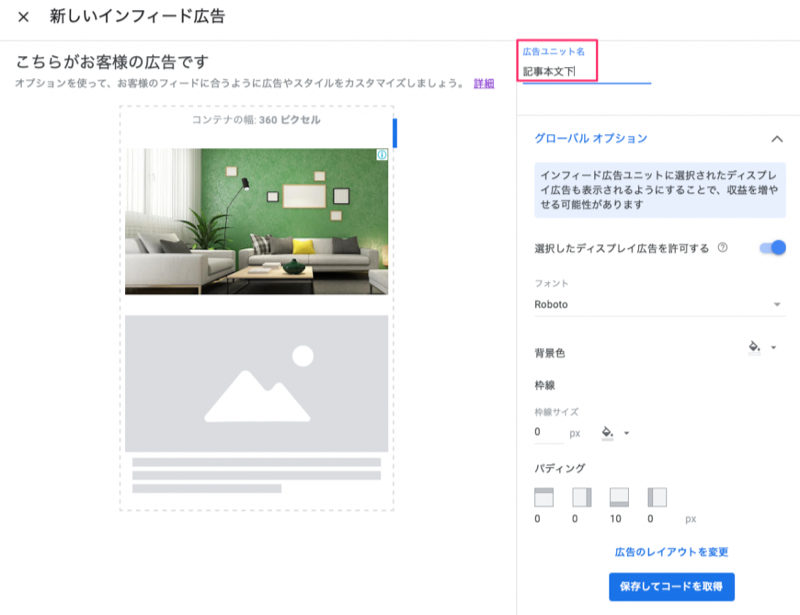800x615 pixels.
Task: Click the bottom padding value 10
Action: [x=616, y=519]
